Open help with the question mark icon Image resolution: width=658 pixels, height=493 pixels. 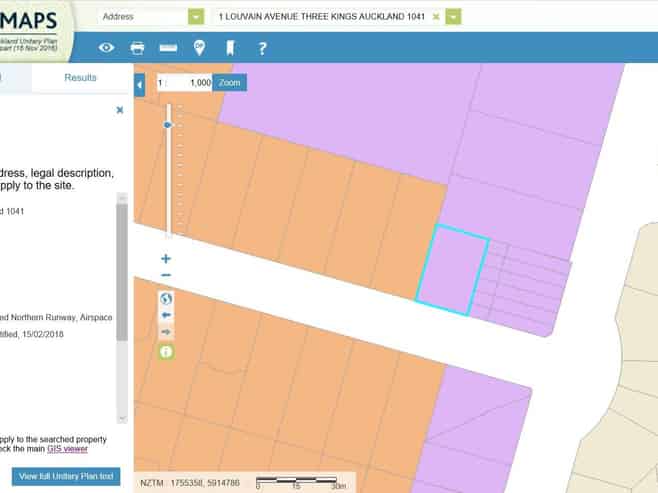(x=262, y=48)
